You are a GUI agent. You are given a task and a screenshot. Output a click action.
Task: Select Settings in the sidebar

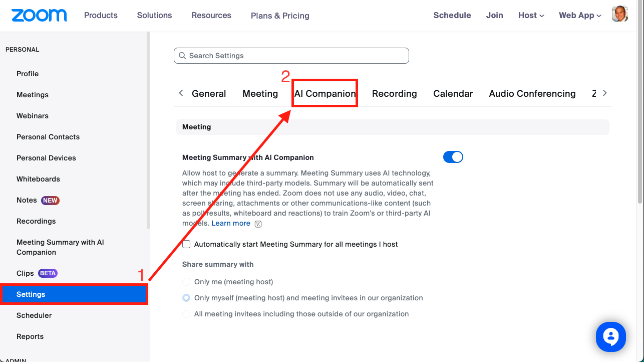pyautogui.click(x=74, y=294)
